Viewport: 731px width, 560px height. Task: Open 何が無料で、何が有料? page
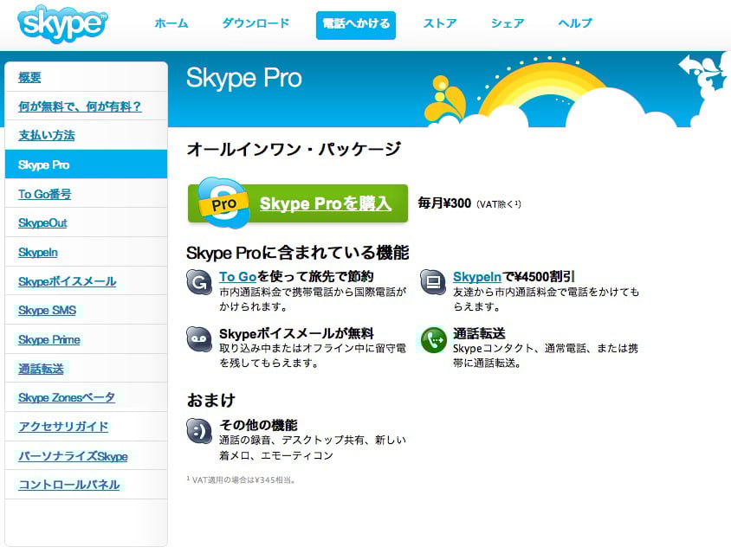(81, 105)
